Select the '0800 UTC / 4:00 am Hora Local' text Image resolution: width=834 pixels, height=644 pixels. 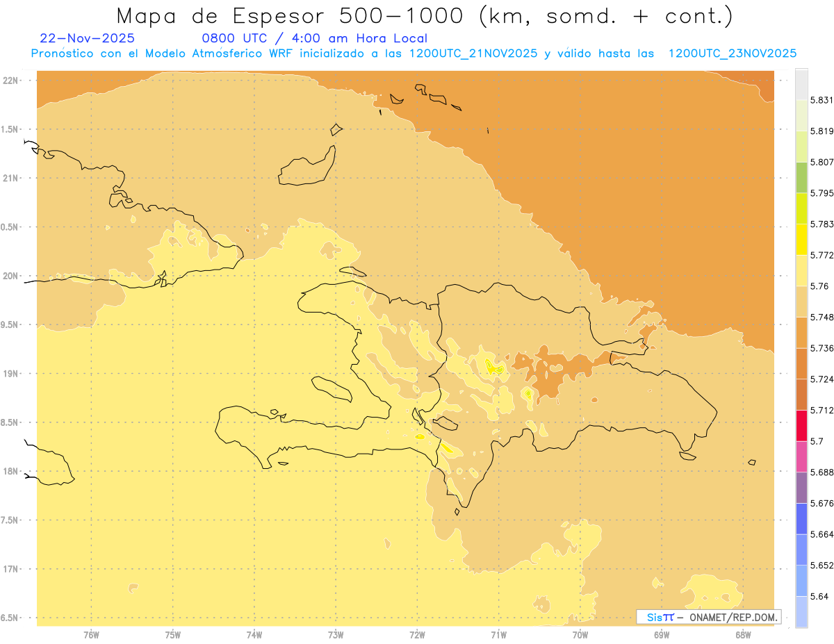(x=314, y=39)
